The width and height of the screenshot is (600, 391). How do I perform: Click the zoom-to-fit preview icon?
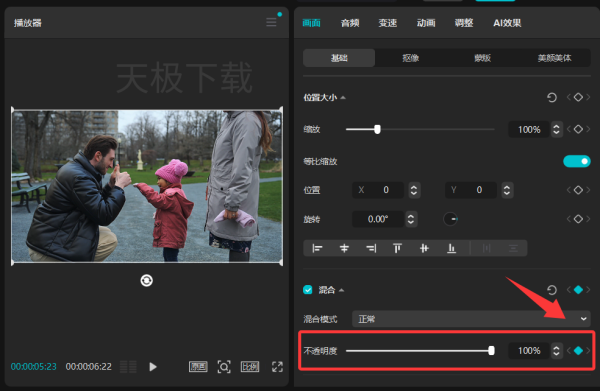(224, 367)
